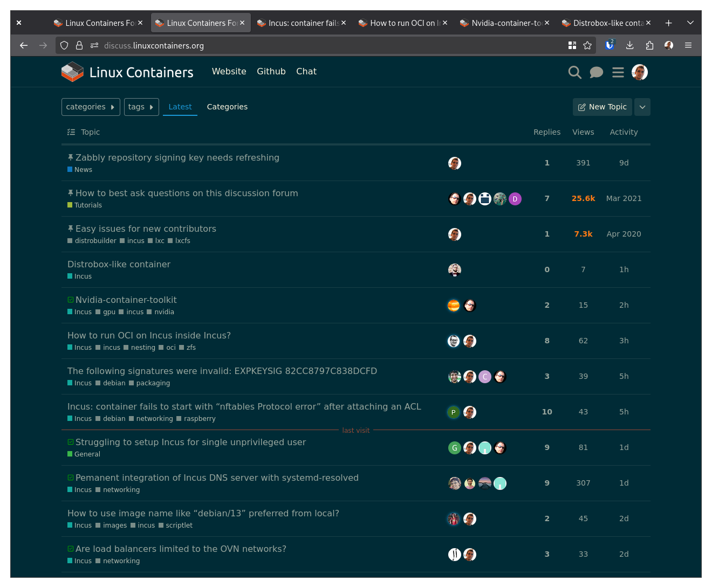Click the browser address bar
The height and width of the screenshot is (588, 712).
tap(324, 46)
